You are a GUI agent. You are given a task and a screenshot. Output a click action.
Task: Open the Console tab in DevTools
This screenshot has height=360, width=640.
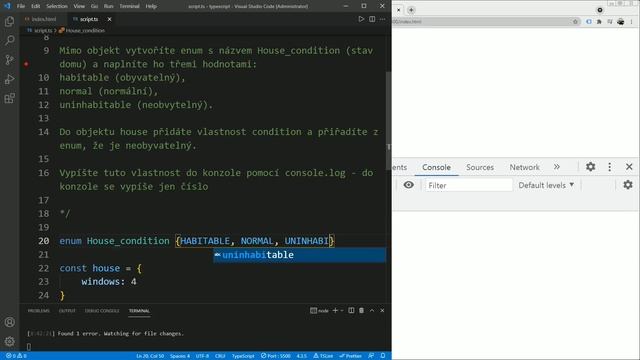436,167
